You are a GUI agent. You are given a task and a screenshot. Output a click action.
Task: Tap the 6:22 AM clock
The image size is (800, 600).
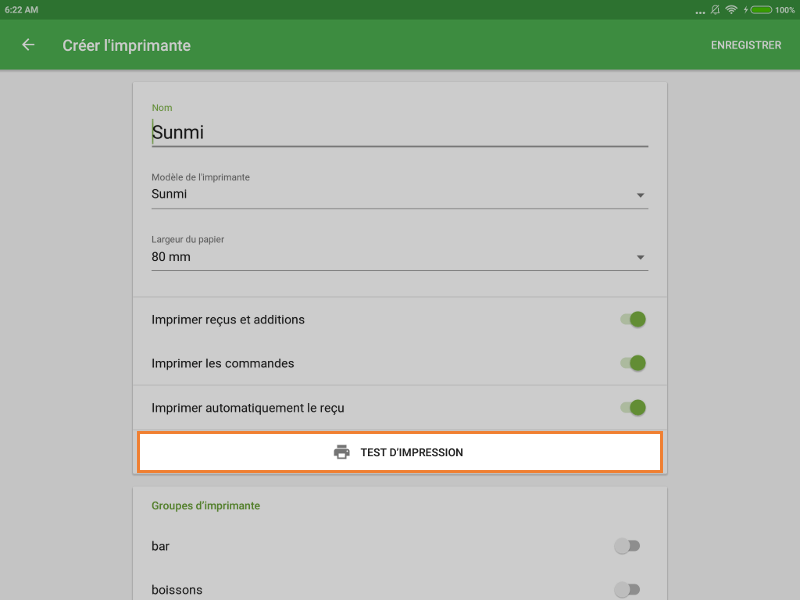[x=22, y=9]
